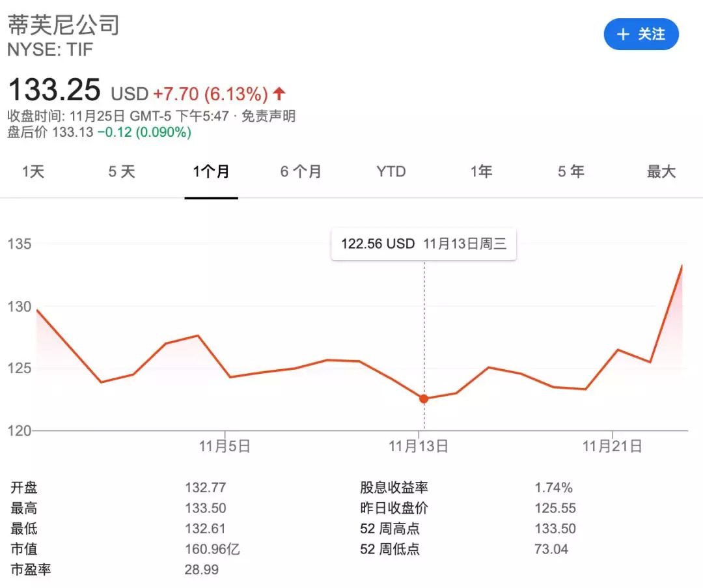Select the 最大 range tab
This screenshot has width=703, height=588.
pos(661,172)
